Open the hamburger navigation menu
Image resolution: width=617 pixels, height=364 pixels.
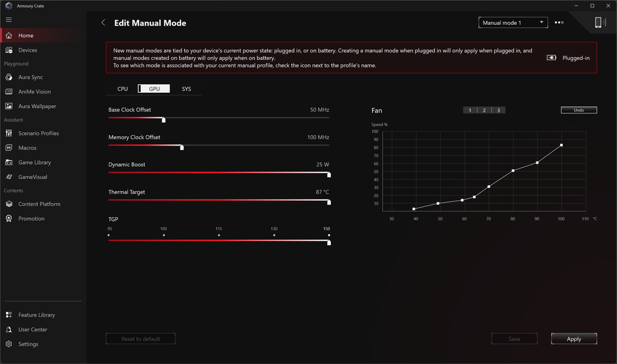pyautogui.click(x=9, y=19)
